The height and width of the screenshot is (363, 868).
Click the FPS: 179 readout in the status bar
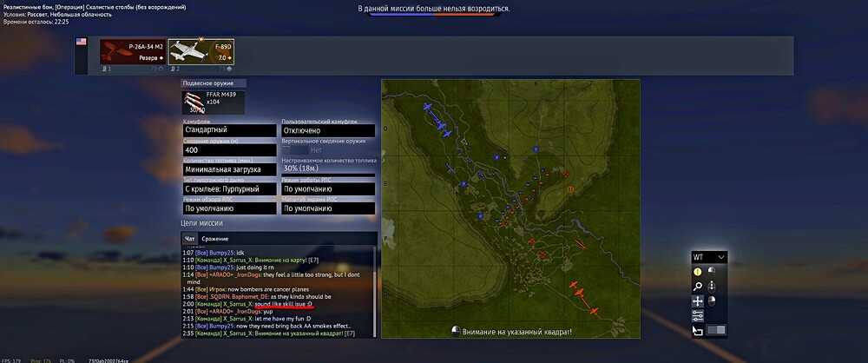[12, 360]
